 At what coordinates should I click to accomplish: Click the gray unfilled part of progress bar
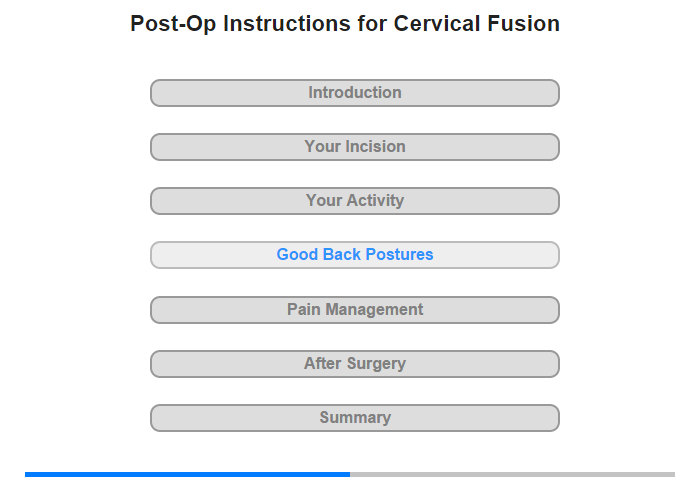[512, 474]
